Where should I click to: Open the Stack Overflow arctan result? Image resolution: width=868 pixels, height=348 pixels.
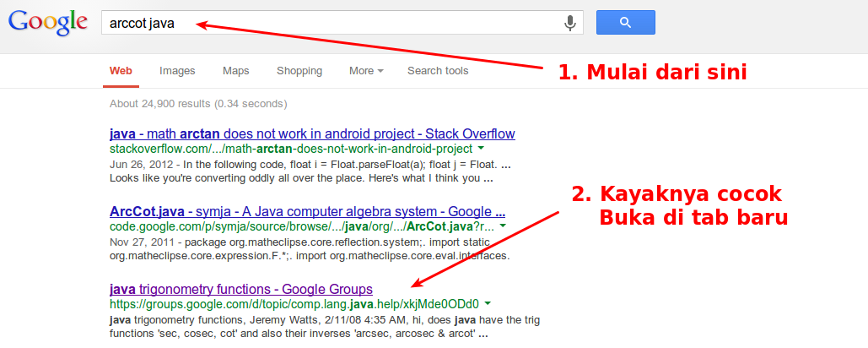[312, 133]
